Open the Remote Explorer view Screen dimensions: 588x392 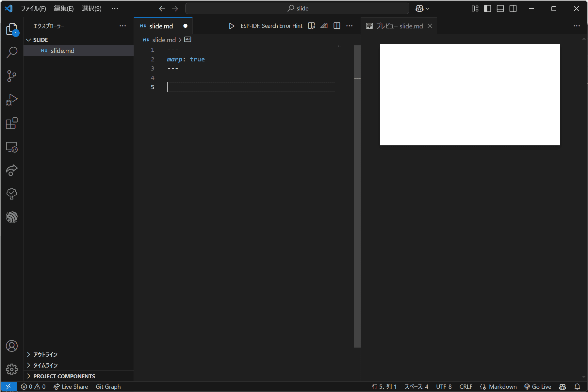(x=12, y=147)
